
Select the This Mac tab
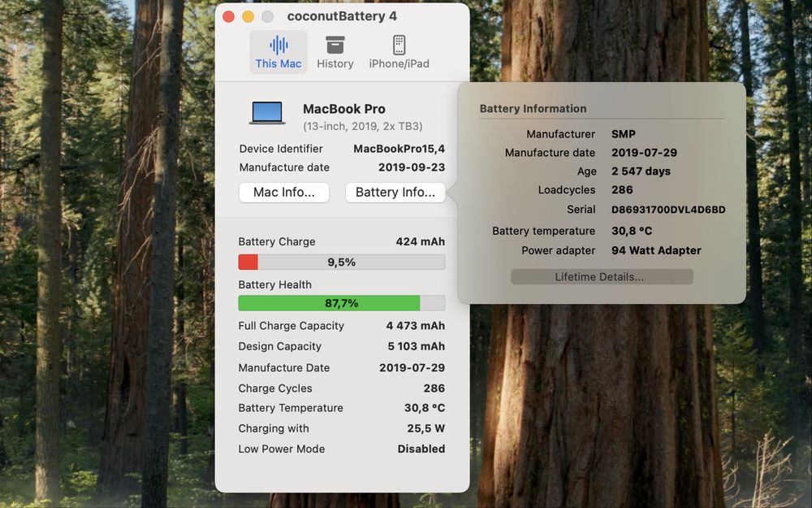[x=278, y=52]
